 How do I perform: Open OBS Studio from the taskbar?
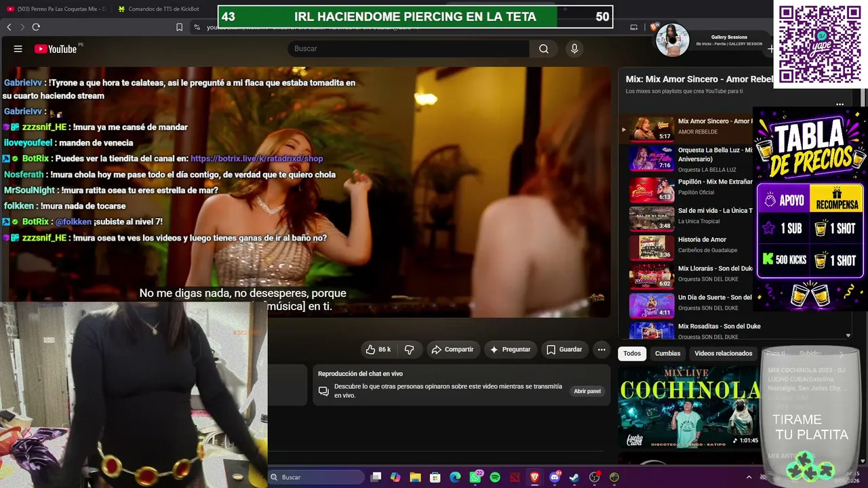point(595,477)
